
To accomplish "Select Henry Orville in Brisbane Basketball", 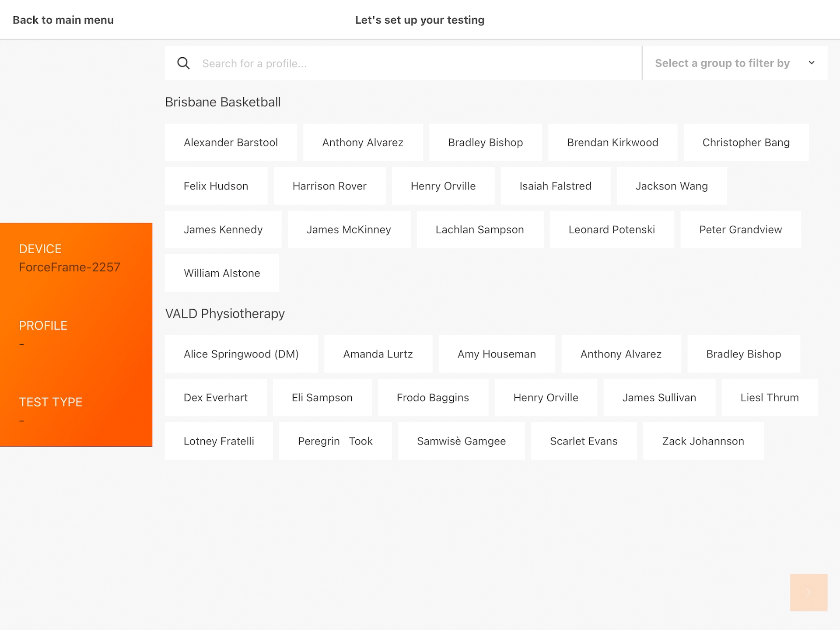I will (x=443, y=186).
